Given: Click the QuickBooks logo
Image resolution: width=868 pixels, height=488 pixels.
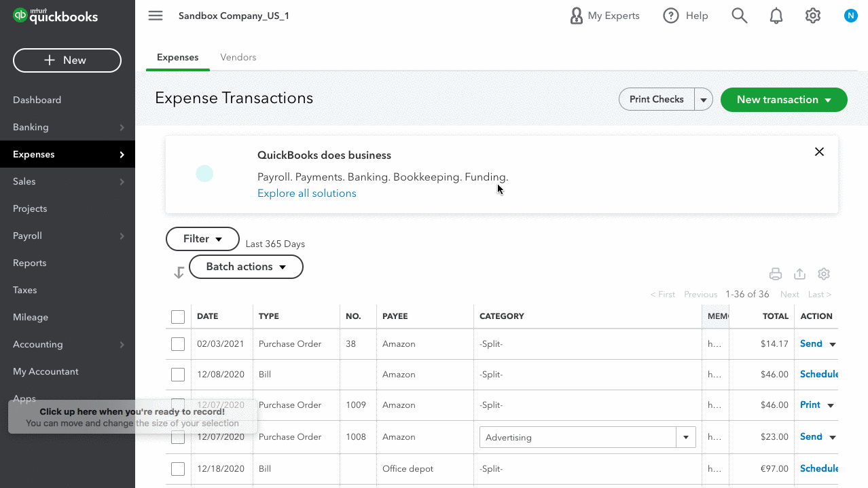Looking at the screenshot, I should pyautogui.click(x=56, y=16).
